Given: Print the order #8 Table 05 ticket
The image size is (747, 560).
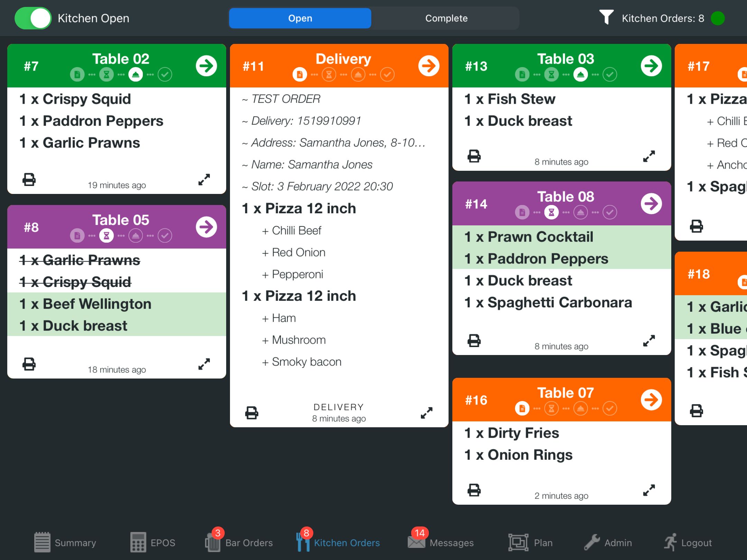Looking at the screenshot, I should pyautogui.click(x=29, y=364).
